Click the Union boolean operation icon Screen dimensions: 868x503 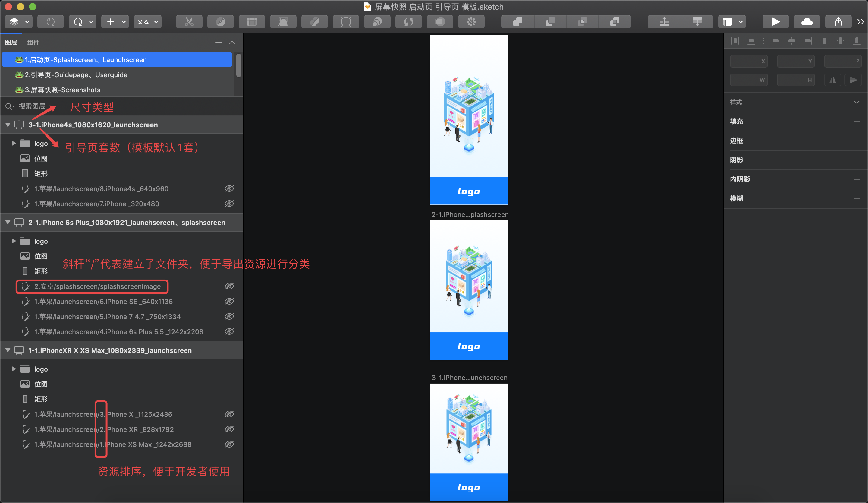pyautogui.click(x=517, y=22)
